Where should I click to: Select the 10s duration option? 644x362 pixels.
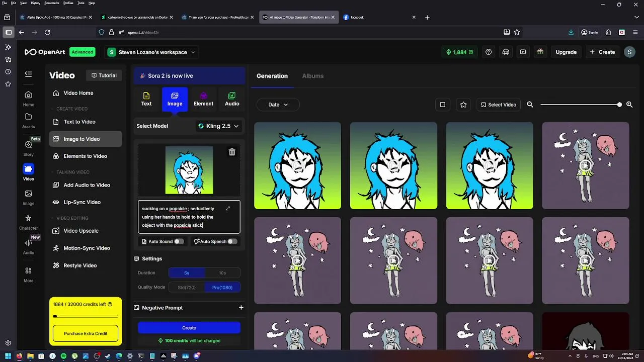pos(222,273)
